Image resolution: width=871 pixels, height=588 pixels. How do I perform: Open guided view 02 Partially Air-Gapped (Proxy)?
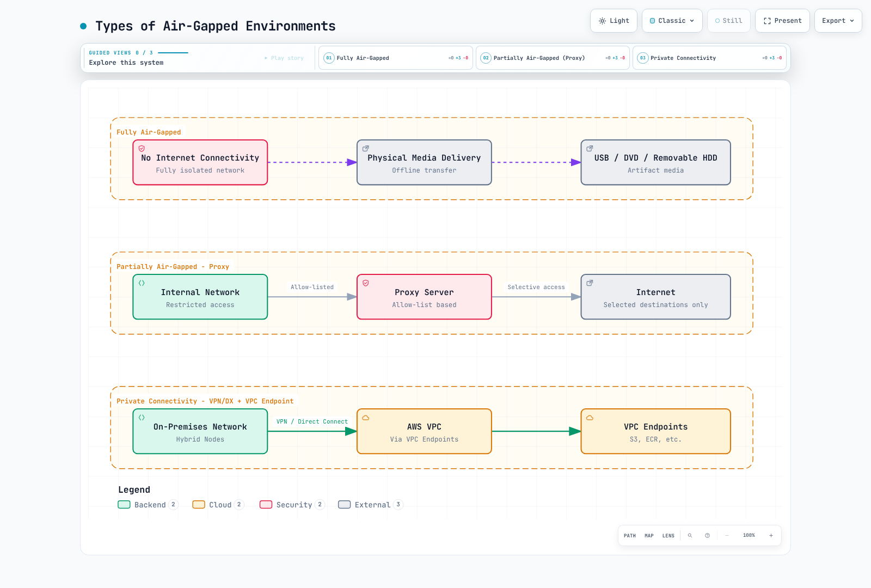553,58
